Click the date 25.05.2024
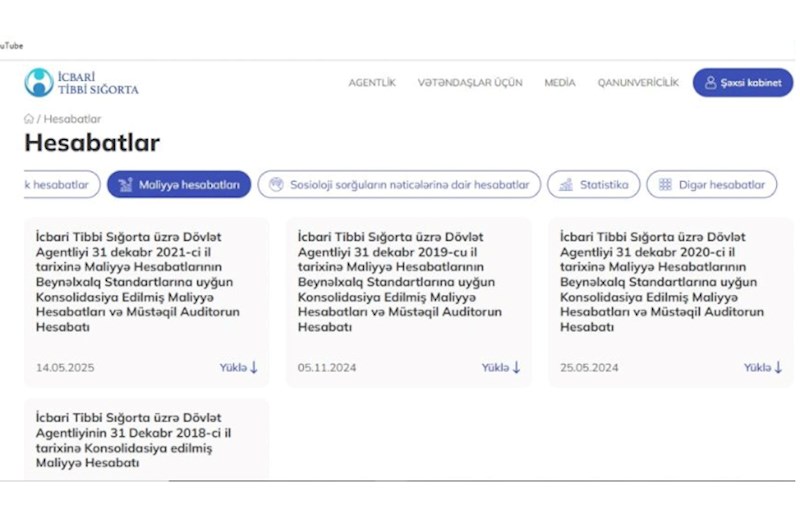The image size is (800, 525). (x=589, y=367)
